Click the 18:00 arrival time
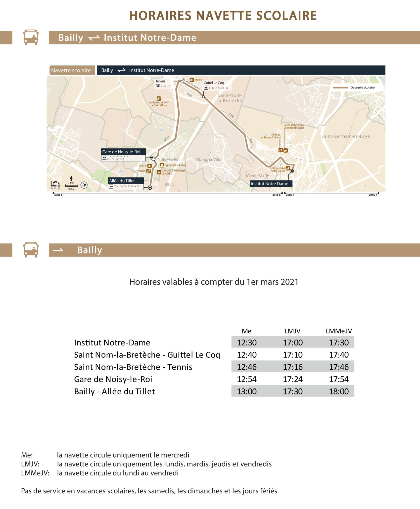This screenshot has width=420, height=509. click(x=339, y=391)
